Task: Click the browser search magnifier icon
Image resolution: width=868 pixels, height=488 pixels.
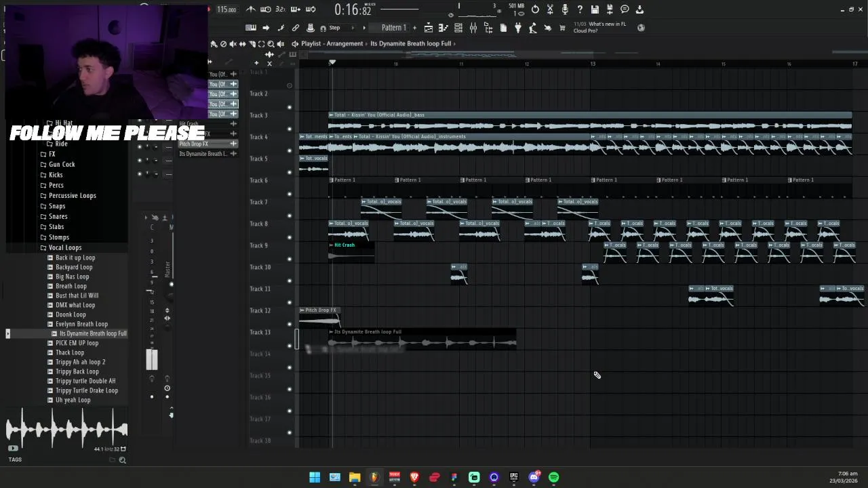Action: coord(123,460)
